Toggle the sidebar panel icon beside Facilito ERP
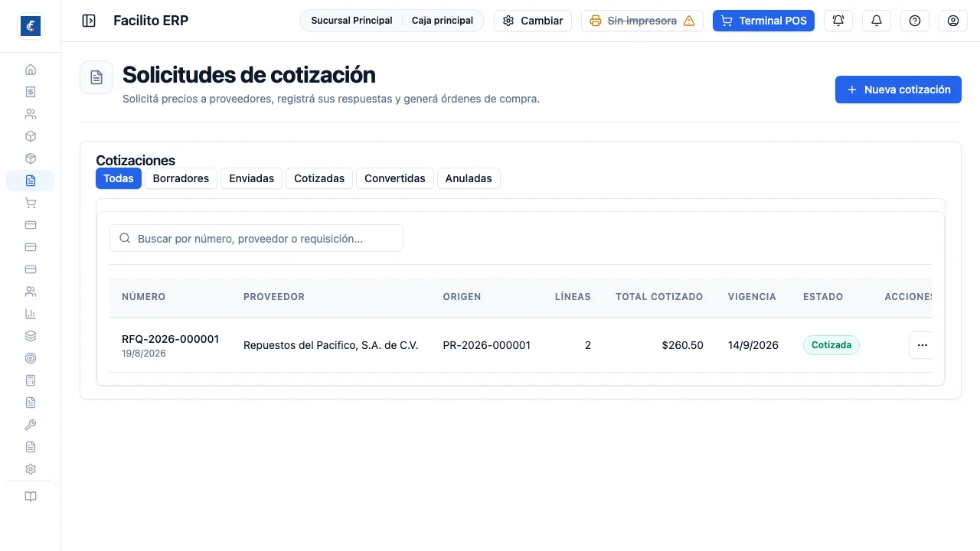 pos(89,21)
